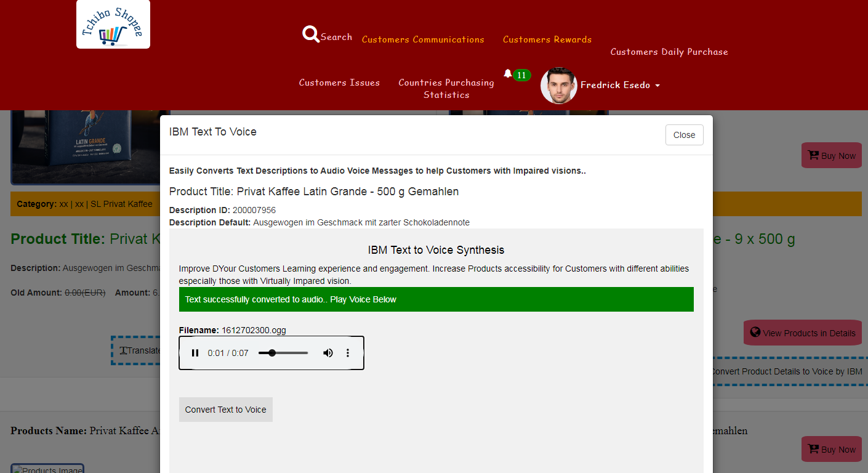This screenshot has height=473, width=868.
Task: Click View Products in Details button
Action: 803,333
